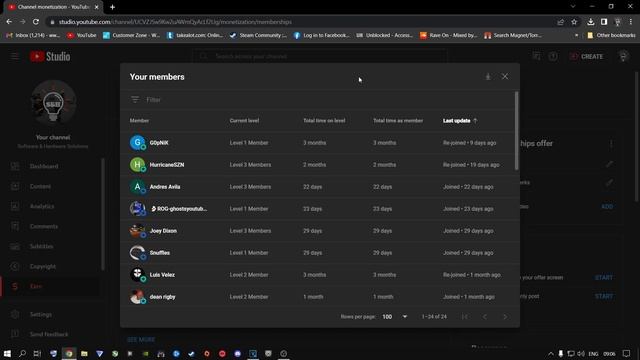Open the channel profile picture
Viewport: 640px width, 360px height.
tap(53, 102)
